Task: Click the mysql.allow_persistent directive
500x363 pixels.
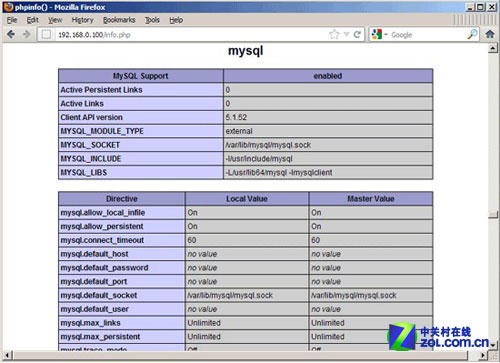Action: pyautogui.click(x=102, y=227)
